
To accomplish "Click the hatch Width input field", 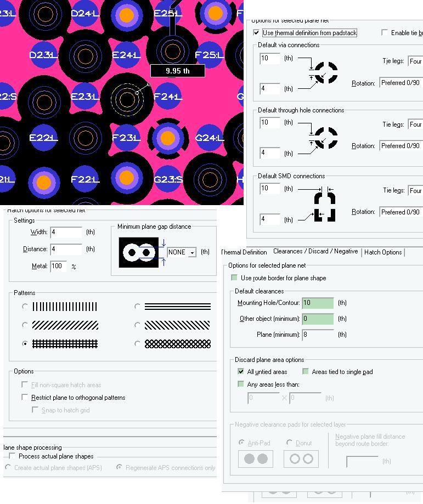I will coord(66,232).
